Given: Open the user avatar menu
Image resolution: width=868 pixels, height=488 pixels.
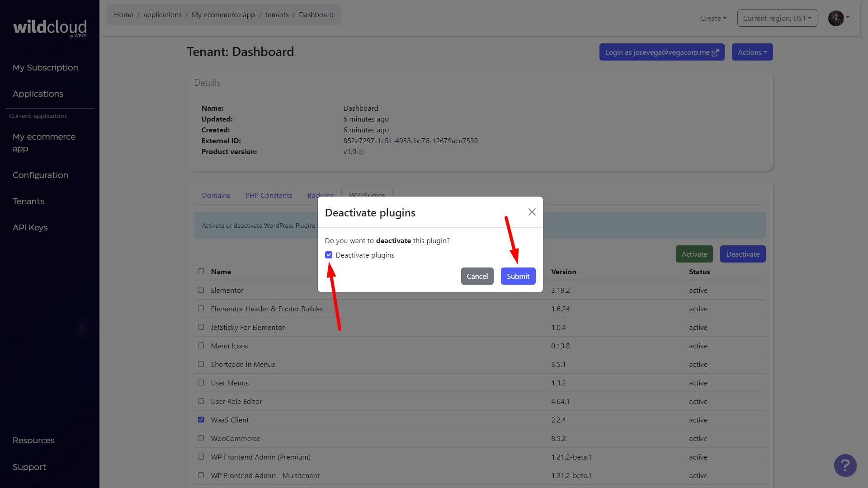Looking at the screenshot, I should (839, 18).
